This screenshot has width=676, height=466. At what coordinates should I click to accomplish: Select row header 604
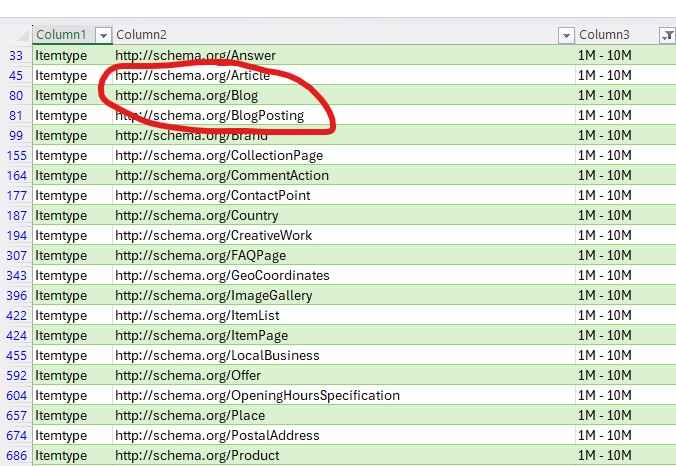coord(16,395)
